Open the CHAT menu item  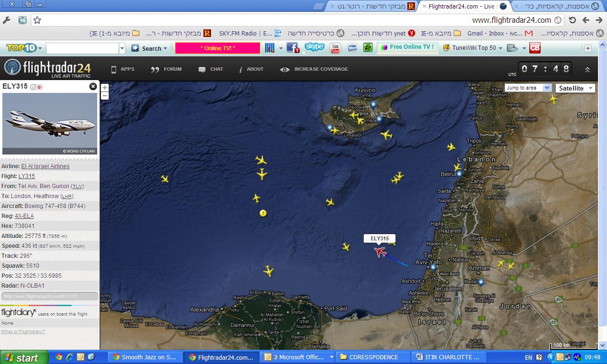click(x=211, y=69)
